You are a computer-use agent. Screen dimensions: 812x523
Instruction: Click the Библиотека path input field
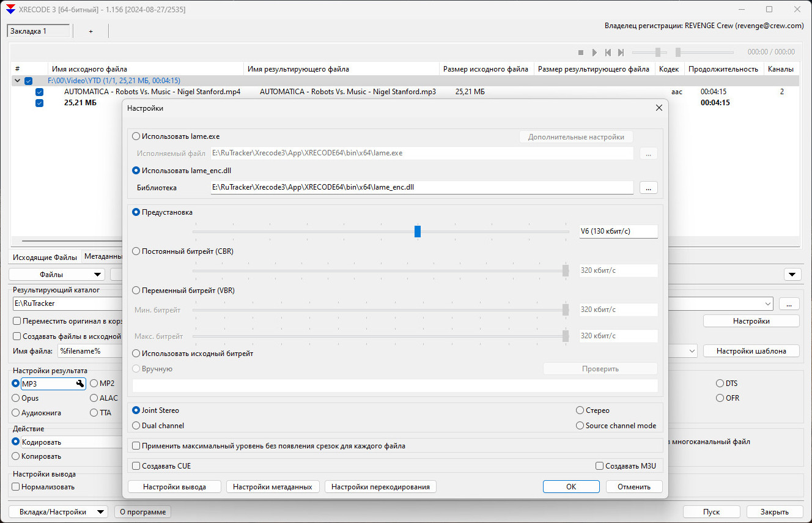[x=421, y=188]
